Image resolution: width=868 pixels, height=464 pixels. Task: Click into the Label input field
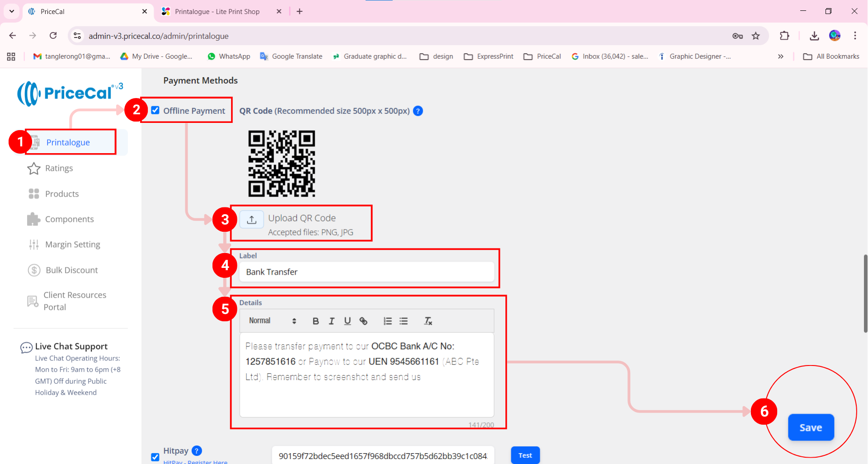tap(366, 272)
